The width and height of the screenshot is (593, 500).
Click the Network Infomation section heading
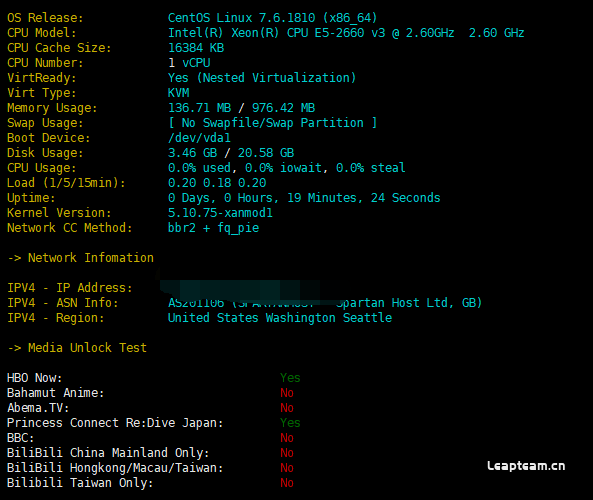click(81, 258)
